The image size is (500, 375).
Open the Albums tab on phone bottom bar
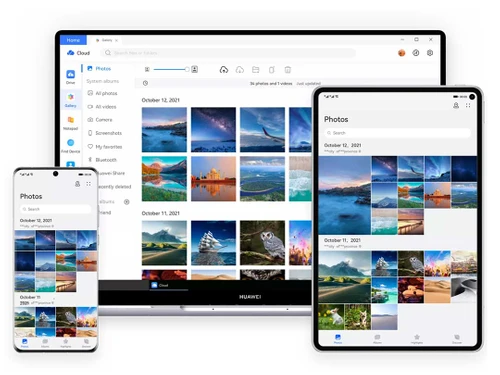[45, 343]
